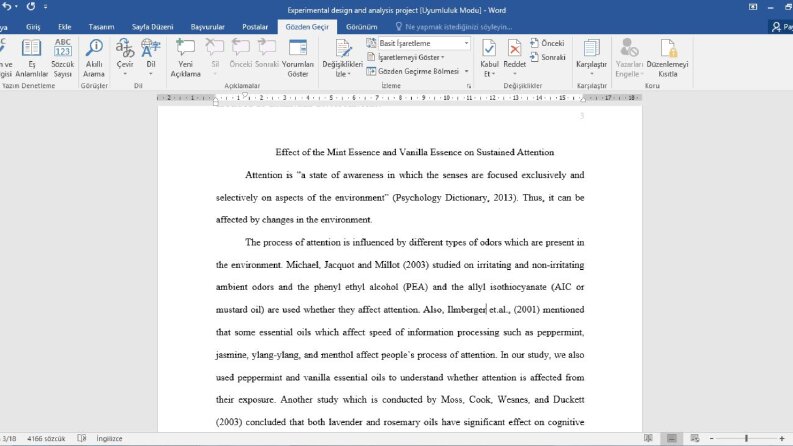Open ribbon display options icon
This screenshot has height=446, width=793.
point(753,7)
